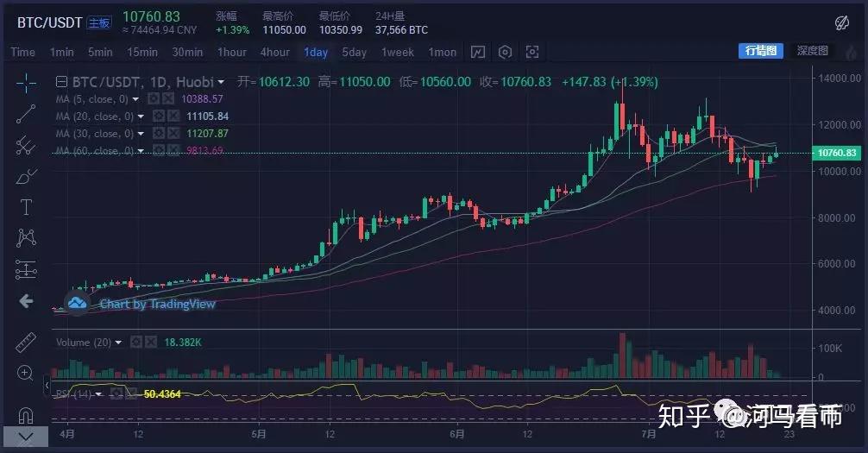Screen dimensions: 868x453
Task: Select the text annotation tool
Action: tap(26, 207)
